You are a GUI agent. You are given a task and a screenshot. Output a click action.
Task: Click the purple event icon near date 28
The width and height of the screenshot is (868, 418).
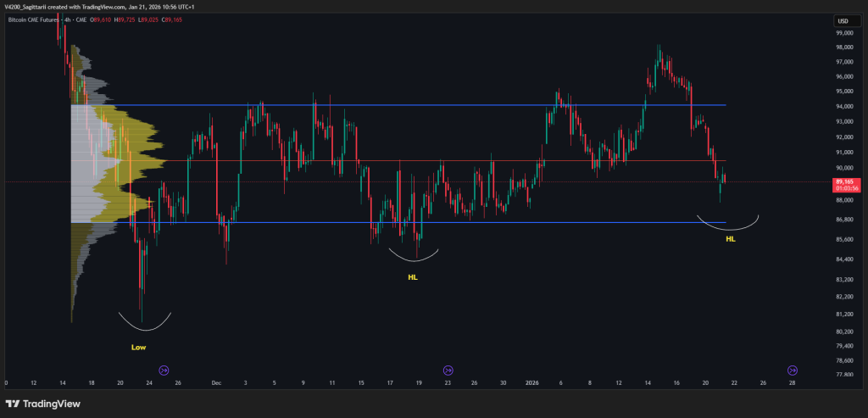pos(792,371)
